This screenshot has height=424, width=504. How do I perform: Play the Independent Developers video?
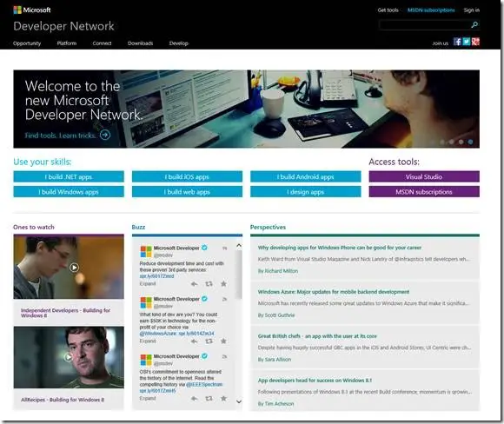pos(74,267)
